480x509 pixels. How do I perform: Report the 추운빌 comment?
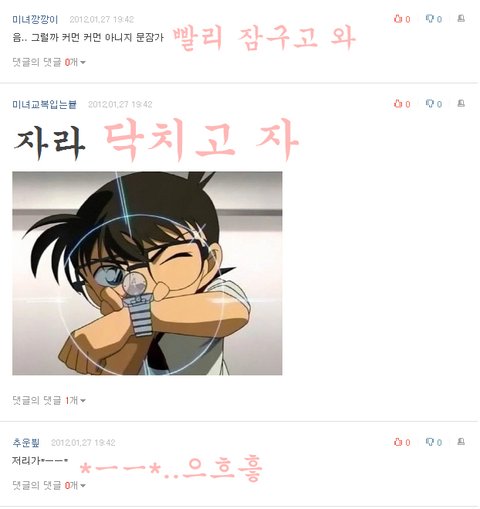click(461, 442)
